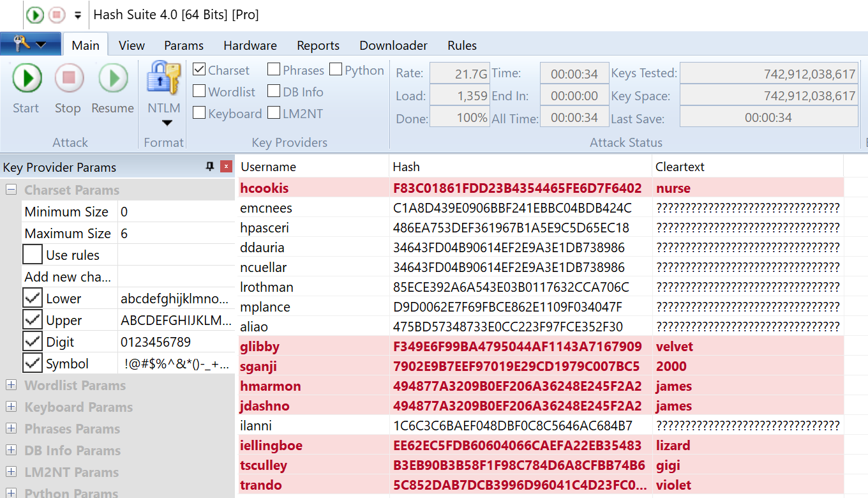
Task: Switch to the Hardware tab
Action: coord(250,45)
